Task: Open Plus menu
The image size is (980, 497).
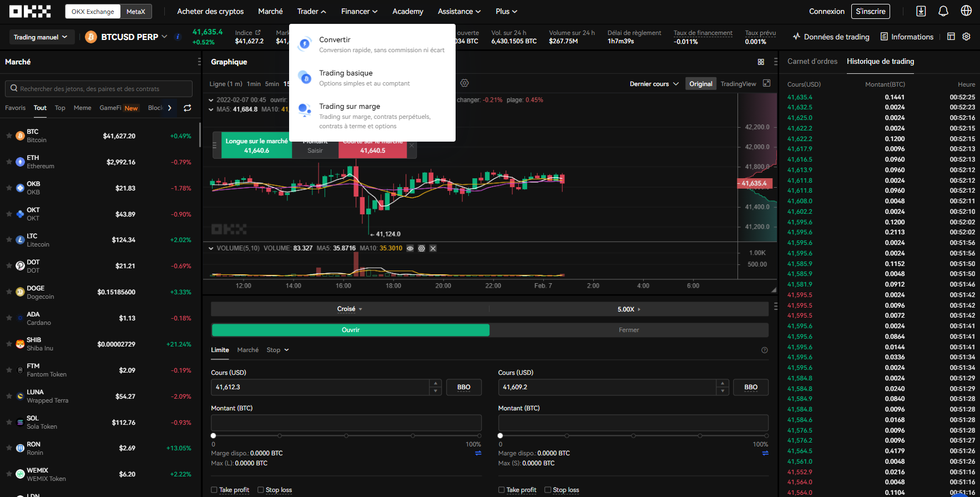Action: (507, 11)
